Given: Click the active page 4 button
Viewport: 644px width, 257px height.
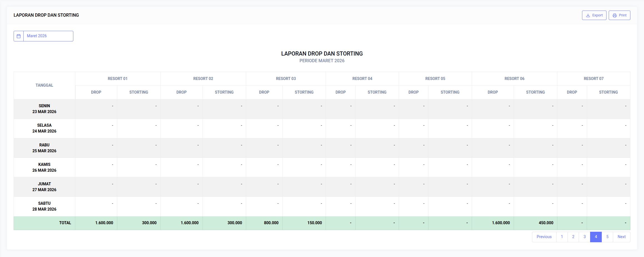Looking at the screenshot, I should click(596, 237).
